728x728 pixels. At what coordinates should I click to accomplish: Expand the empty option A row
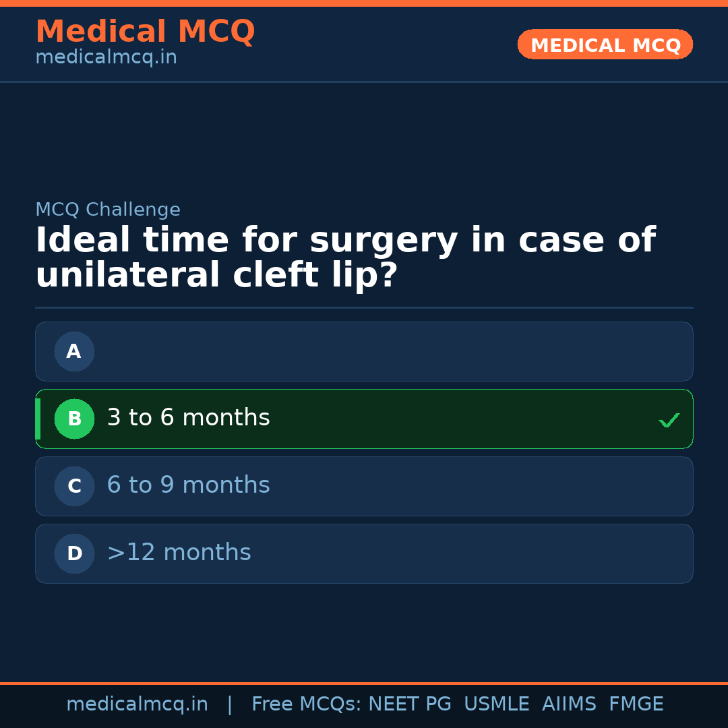coord(364,351)
